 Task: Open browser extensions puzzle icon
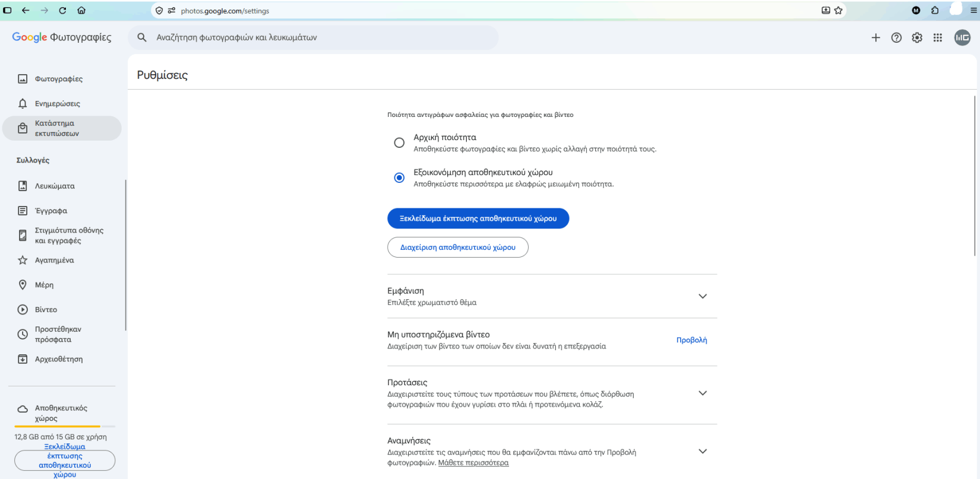(x=935, y=11)
